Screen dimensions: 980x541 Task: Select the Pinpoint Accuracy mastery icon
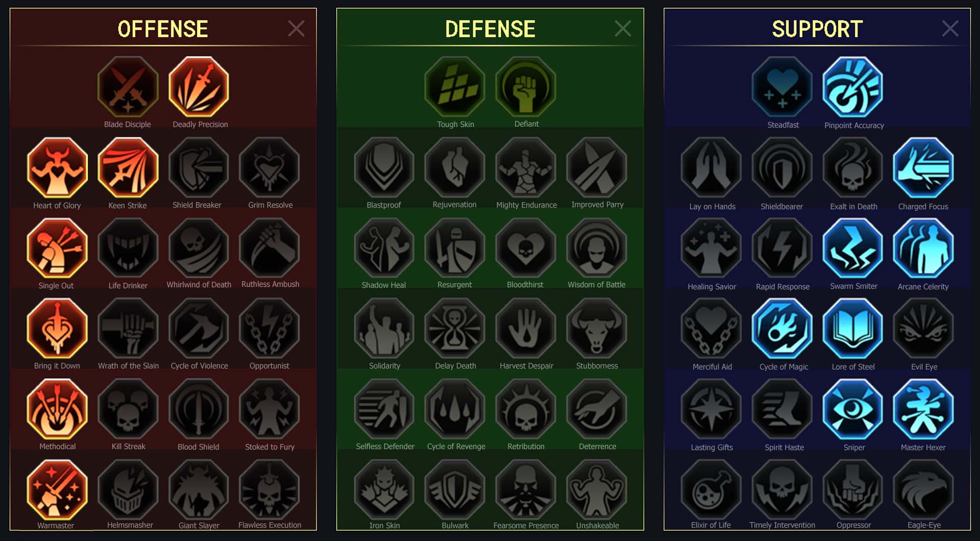[853, 87]
